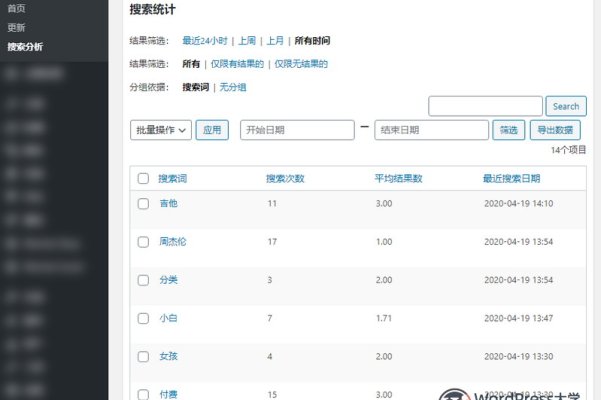Select 所有时间 time filter
This screenshot has height=400, width=601.
point(312,41)
